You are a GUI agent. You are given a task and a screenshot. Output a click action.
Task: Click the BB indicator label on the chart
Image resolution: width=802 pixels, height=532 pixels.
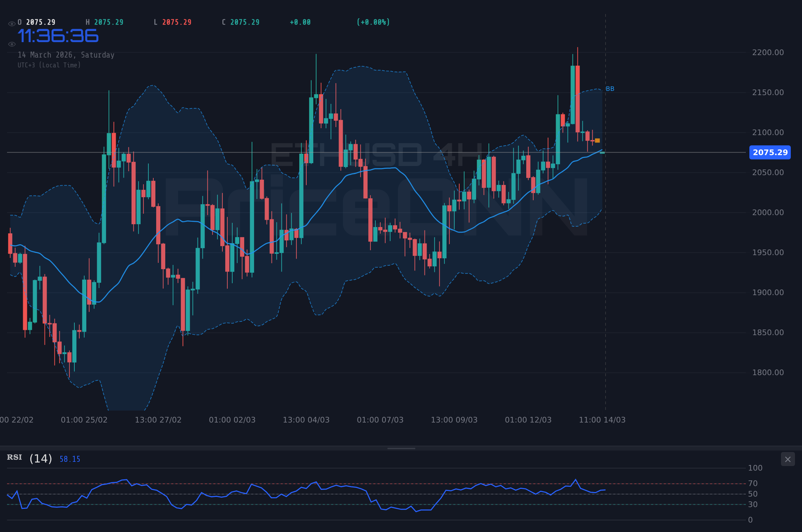pos(609,88)
